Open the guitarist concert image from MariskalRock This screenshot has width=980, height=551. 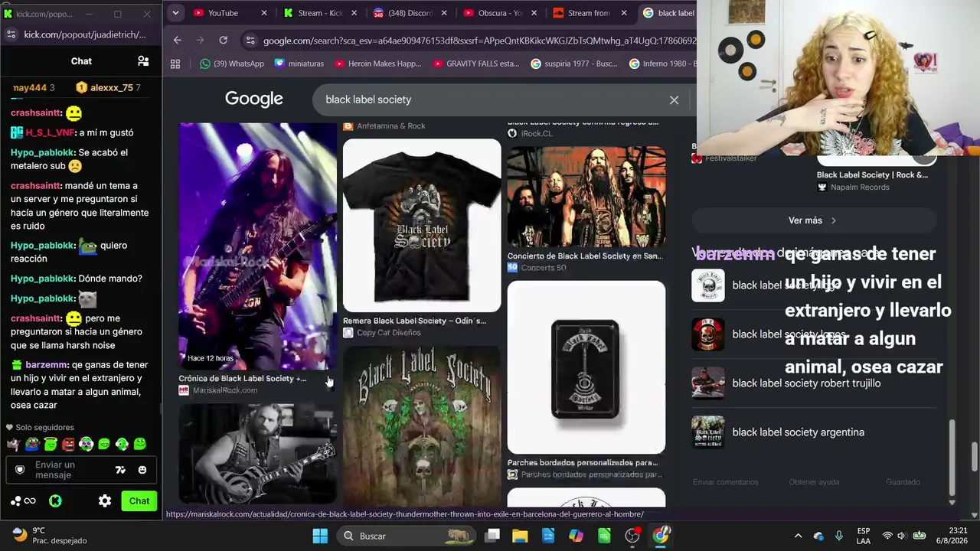(258, 246)
